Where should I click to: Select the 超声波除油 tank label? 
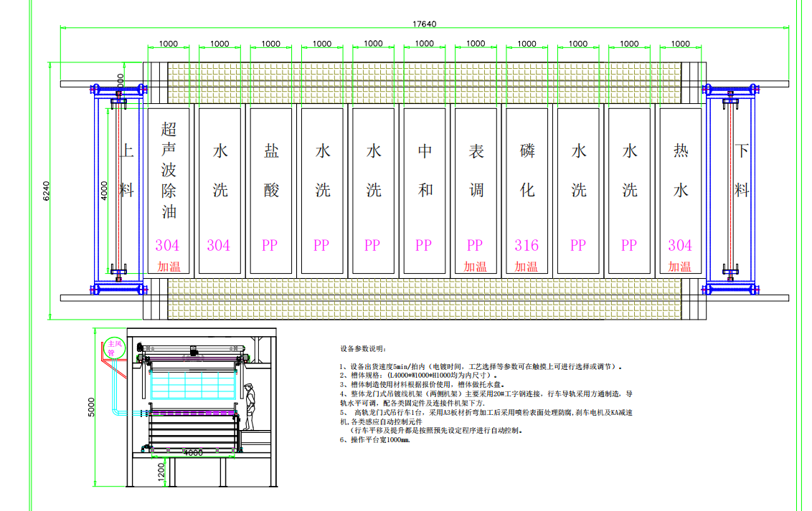(x=169, y=170)
